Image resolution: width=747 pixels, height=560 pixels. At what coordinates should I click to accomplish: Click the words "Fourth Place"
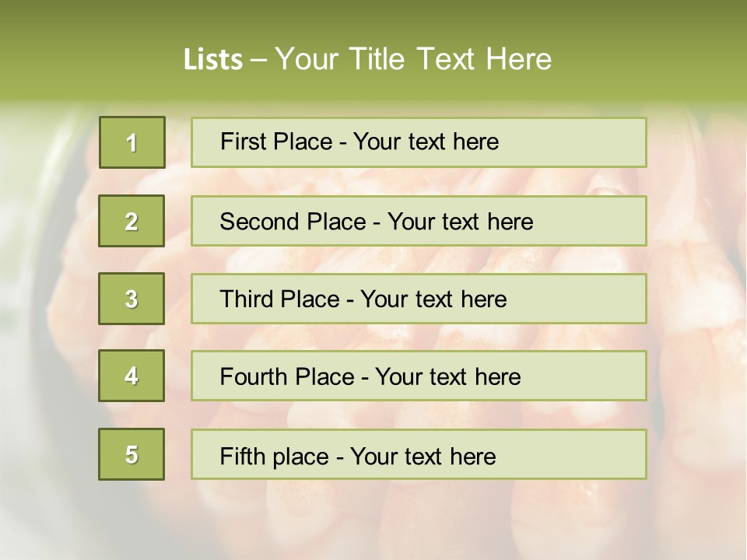point(286,377)
